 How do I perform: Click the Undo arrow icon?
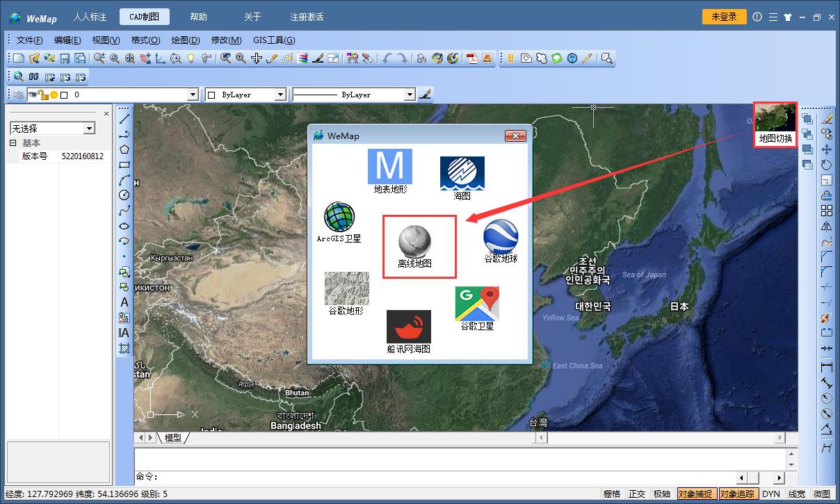click(x=387, y=58)
